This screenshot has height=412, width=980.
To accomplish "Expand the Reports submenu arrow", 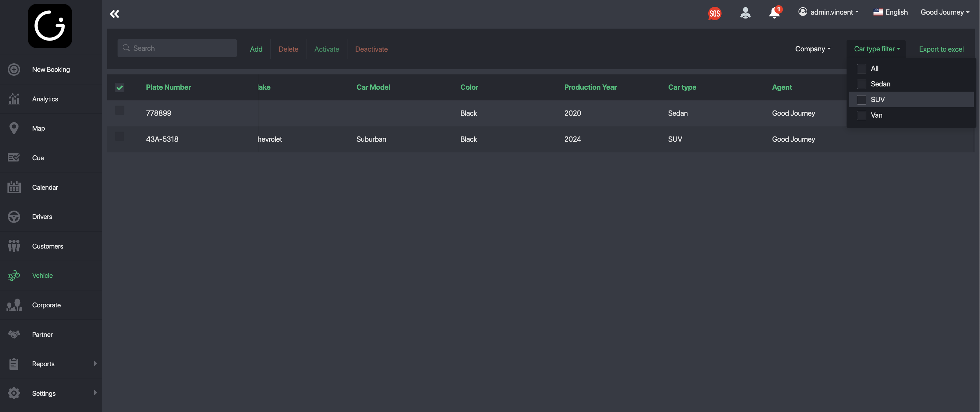I will tap(95, 364).
